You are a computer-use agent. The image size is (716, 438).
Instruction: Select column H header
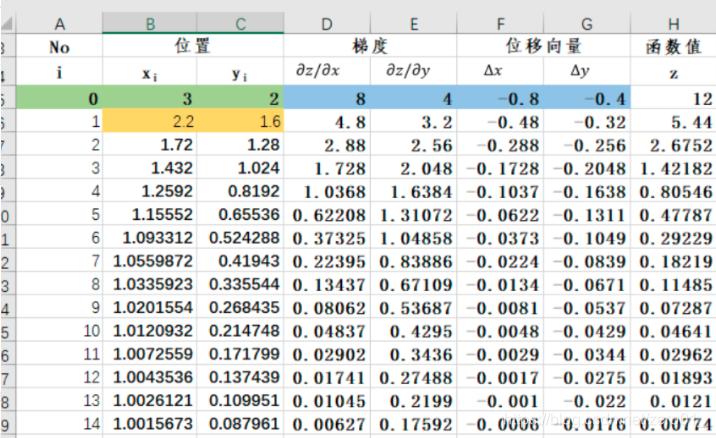(x=673, y=24)
